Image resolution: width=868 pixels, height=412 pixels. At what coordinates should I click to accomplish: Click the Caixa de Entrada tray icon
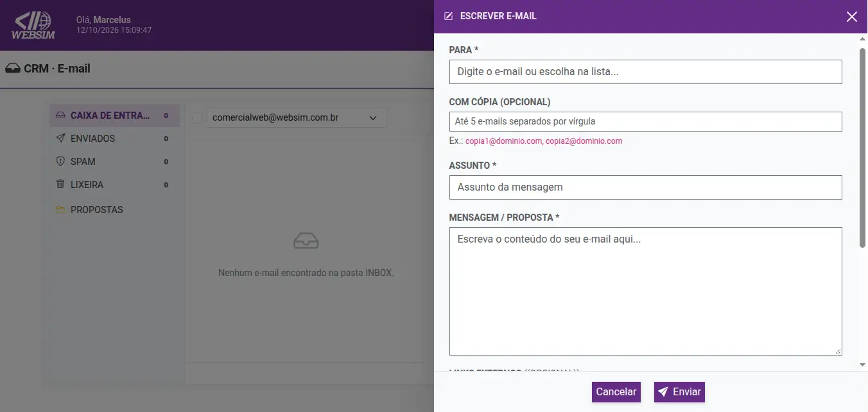point(60,116)
